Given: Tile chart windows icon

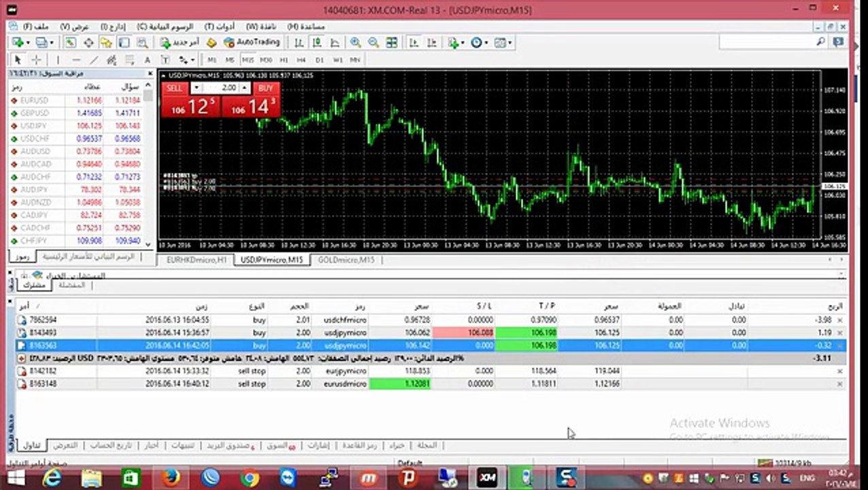Looking at the screenshot, I should point(392,42).
